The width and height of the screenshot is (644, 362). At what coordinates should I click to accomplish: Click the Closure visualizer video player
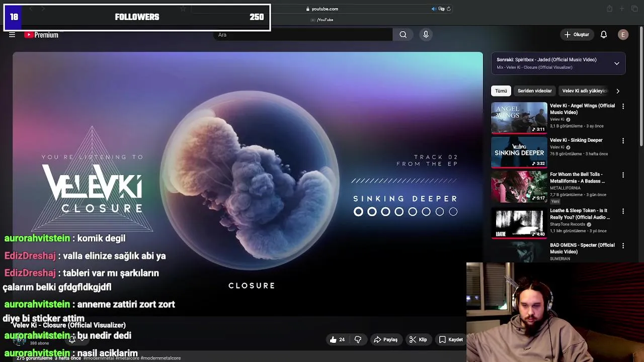[248, 184]
